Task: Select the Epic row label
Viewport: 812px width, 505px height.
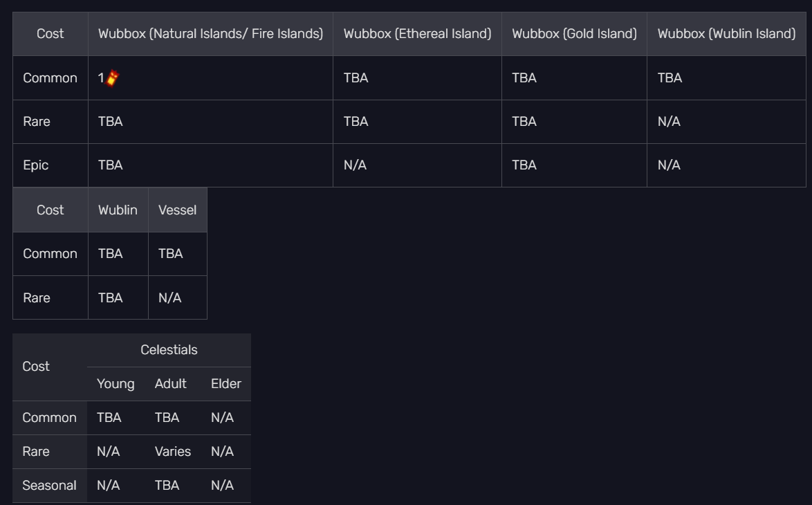Action: 36,165
